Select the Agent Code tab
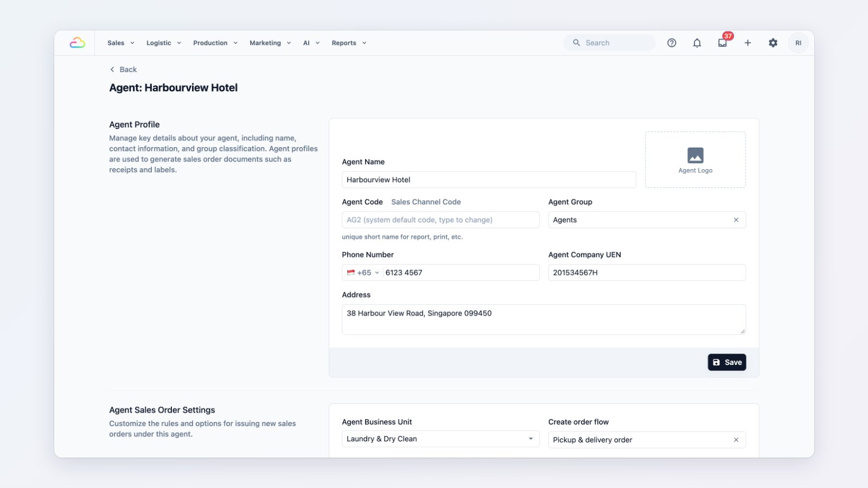Screen dimensions: 868x488 (x=362, y=202)
